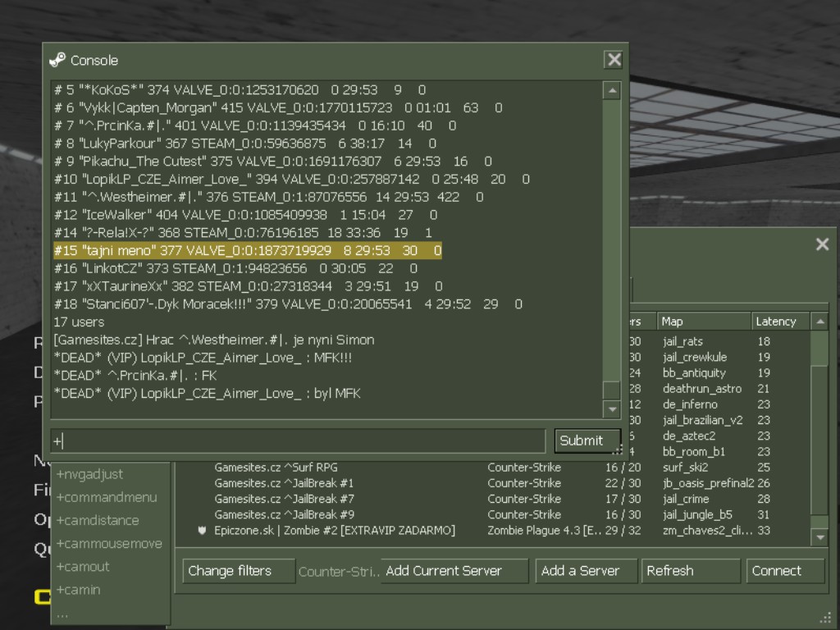
Task: Click the server list scroll down arrow
Action: [x=819, y=537]
